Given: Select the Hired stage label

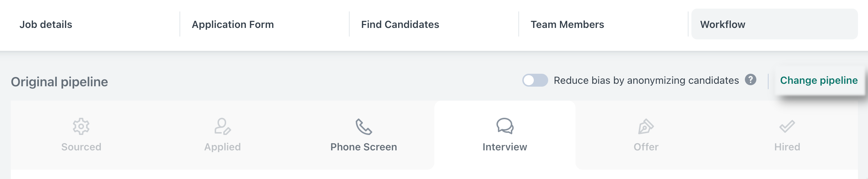Looking at the screenshot, I should [787, 147].
